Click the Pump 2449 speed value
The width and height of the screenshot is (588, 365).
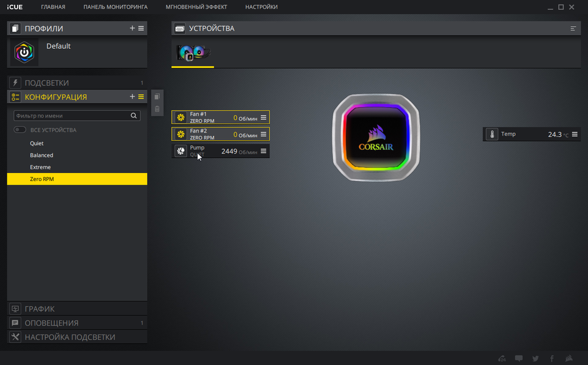229,151
